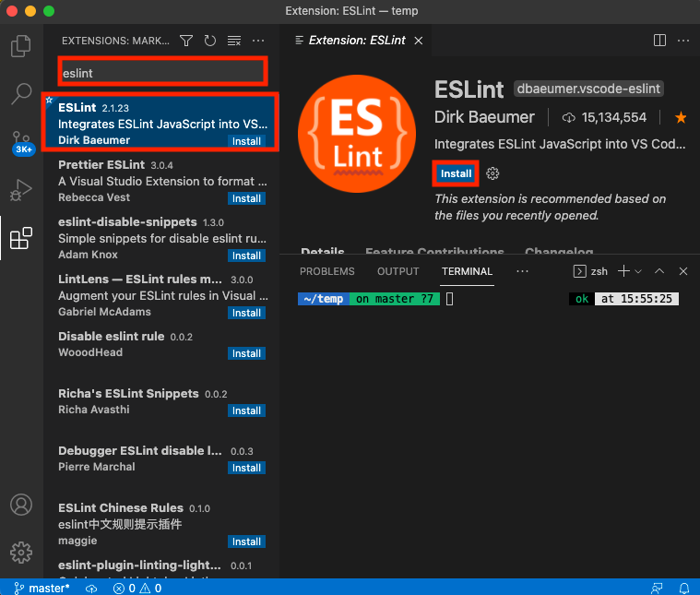The image size is (700, 595).
Task: Install Prettier ESLint extension
Action: point(246,198)
